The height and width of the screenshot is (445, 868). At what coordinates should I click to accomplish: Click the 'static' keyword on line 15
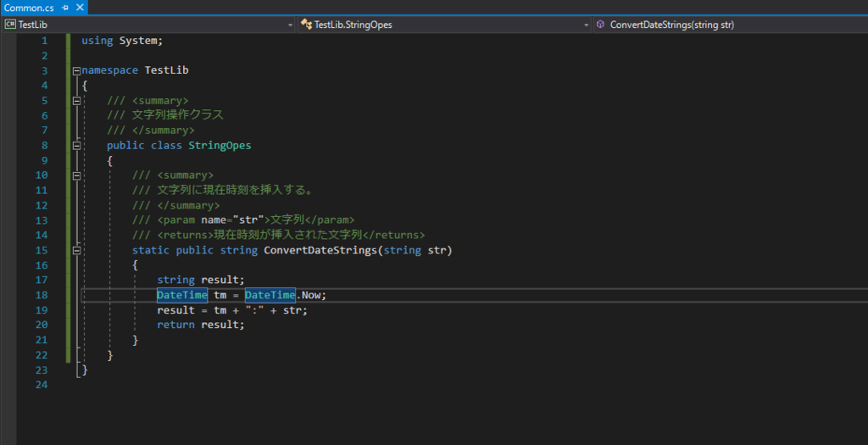(151, 250)
